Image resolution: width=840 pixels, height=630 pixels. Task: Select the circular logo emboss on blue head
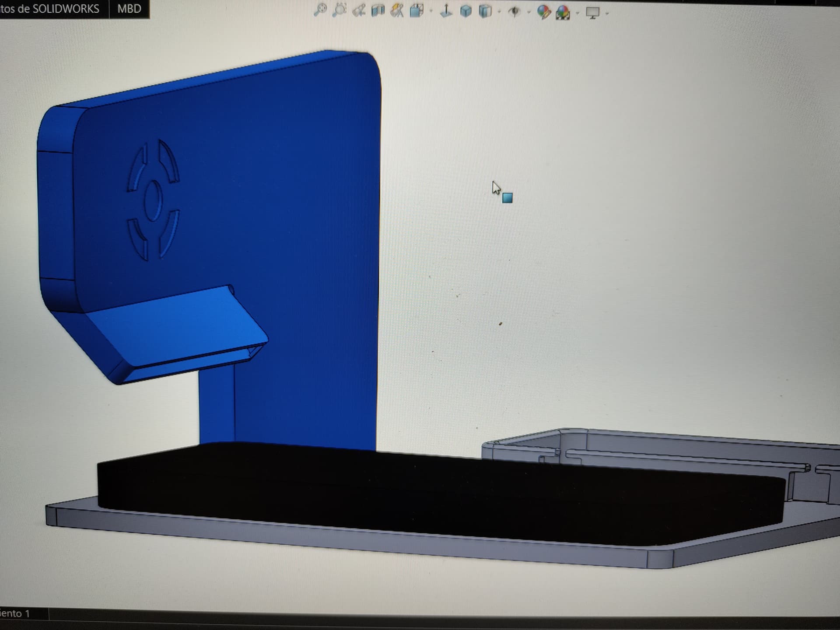pyautogui.click(x=153, y=200)
